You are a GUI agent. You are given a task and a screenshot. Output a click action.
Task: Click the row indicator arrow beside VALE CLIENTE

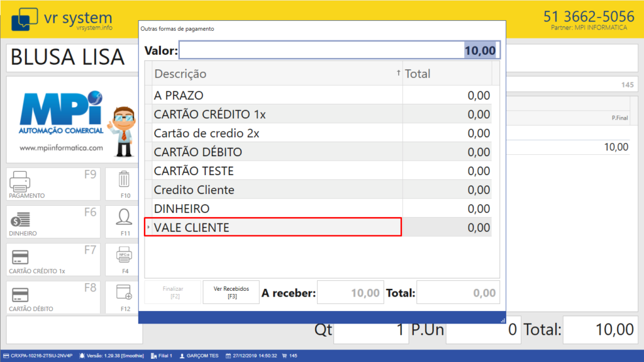[x=148, y=227]
